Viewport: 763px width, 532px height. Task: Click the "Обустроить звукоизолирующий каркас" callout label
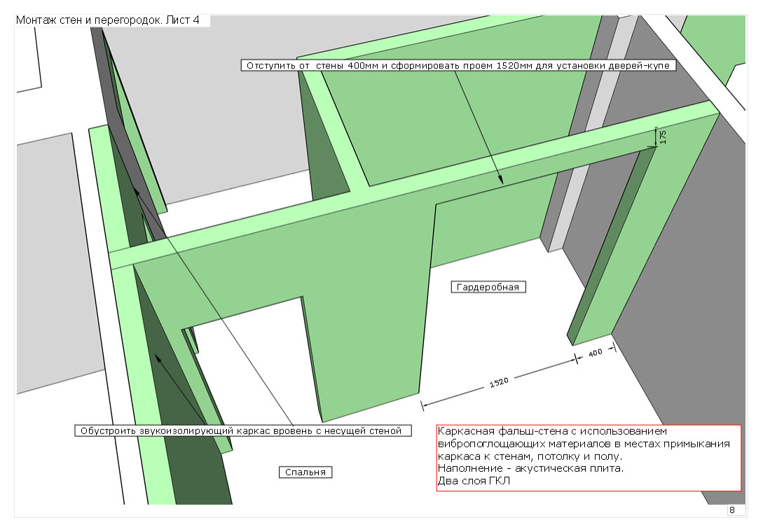tap(242, 430)
